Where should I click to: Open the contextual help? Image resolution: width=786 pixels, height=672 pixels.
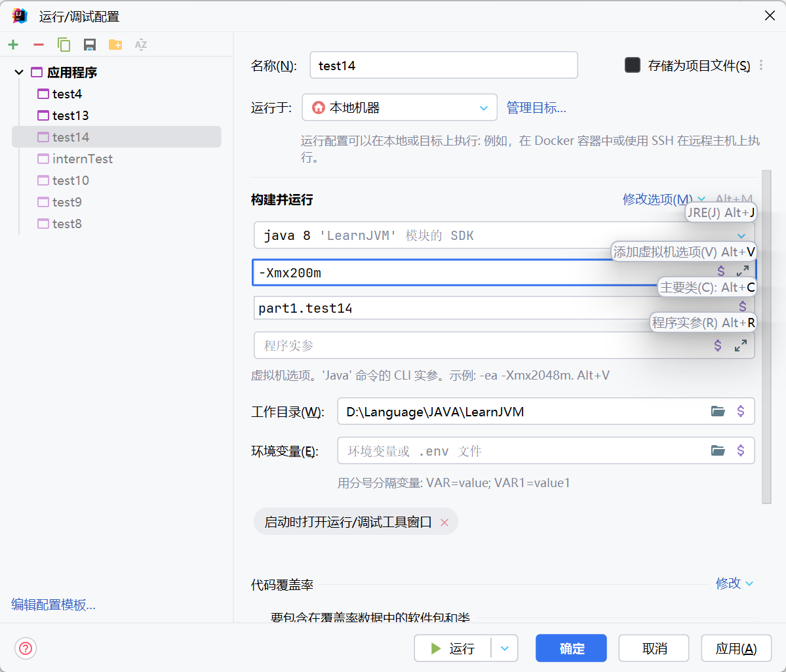[x=25, y=648]
